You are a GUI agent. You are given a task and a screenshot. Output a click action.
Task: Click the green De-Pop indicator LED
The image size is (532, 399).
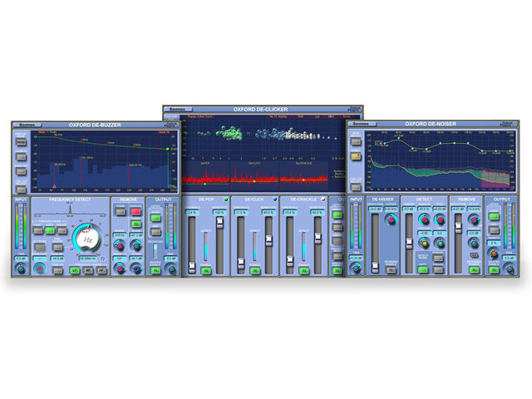click(226, 199)
